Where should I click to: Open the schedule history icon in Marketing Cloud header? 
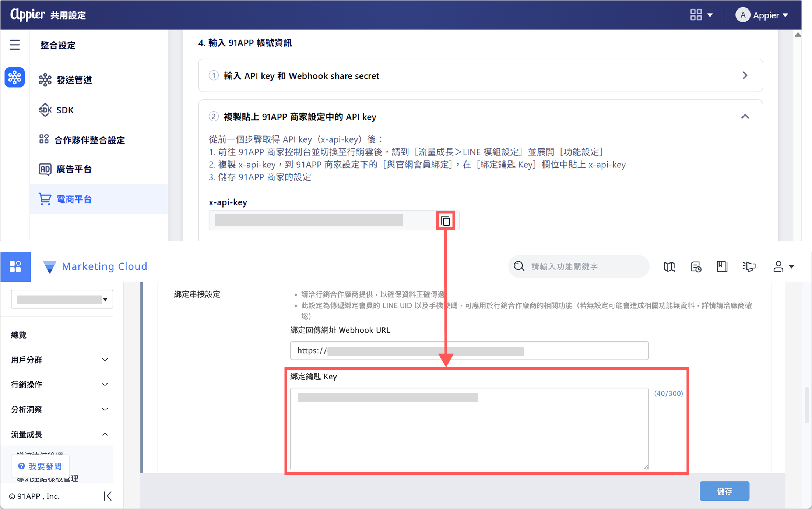click(696, 266)
